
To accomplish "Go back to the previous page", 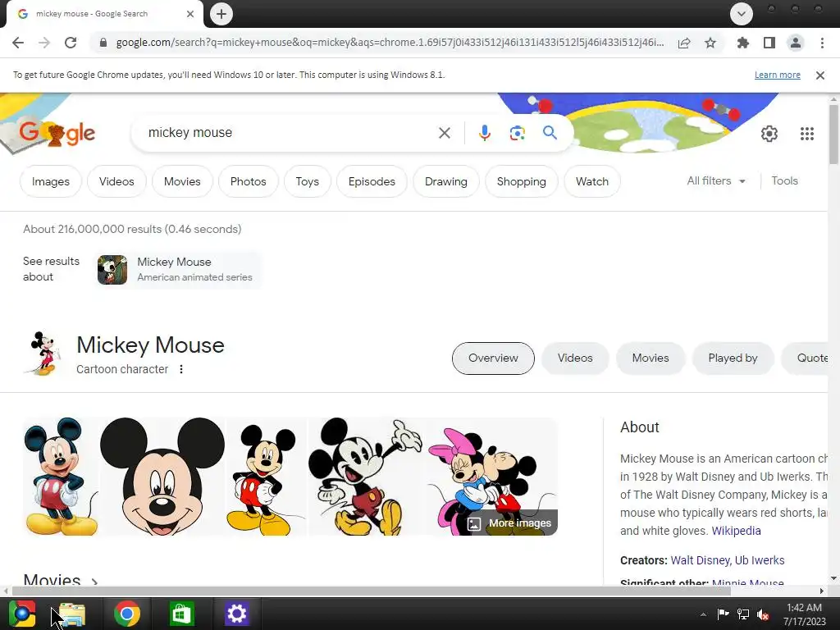I will [18, 43].
